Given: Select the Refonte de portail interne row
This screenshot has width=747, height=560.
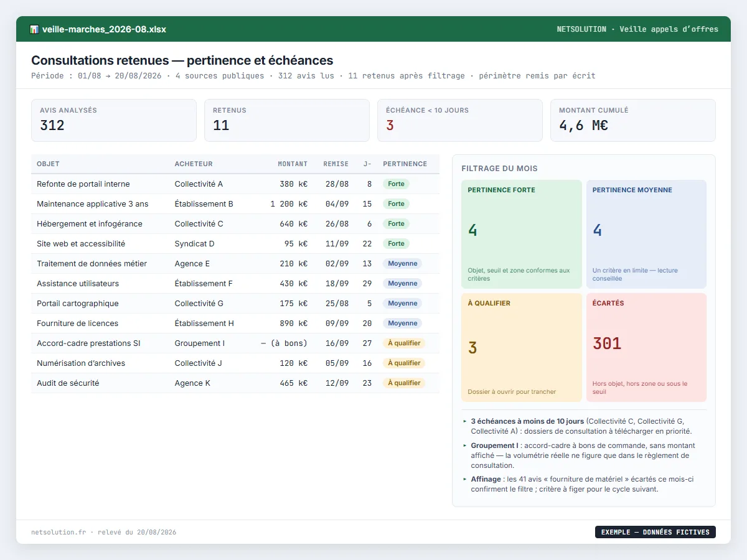Looking at the screenshot, I should click(x=235, y=184).
